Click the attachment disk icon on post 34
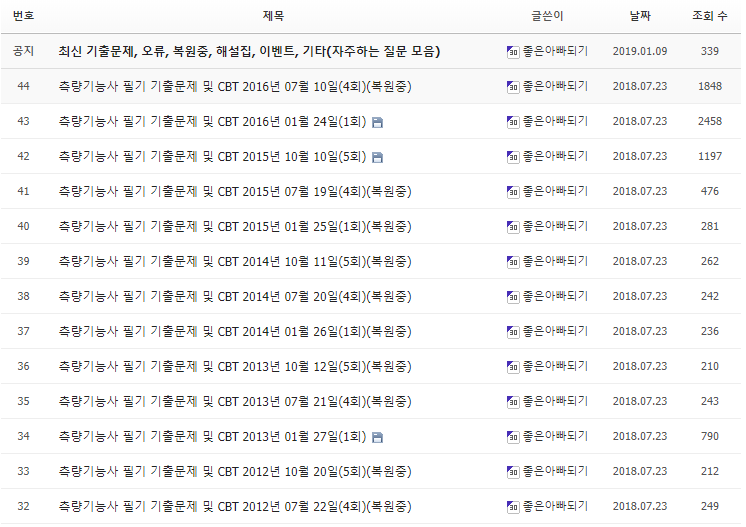The image size is (746, 527). (x=376, y=437)
